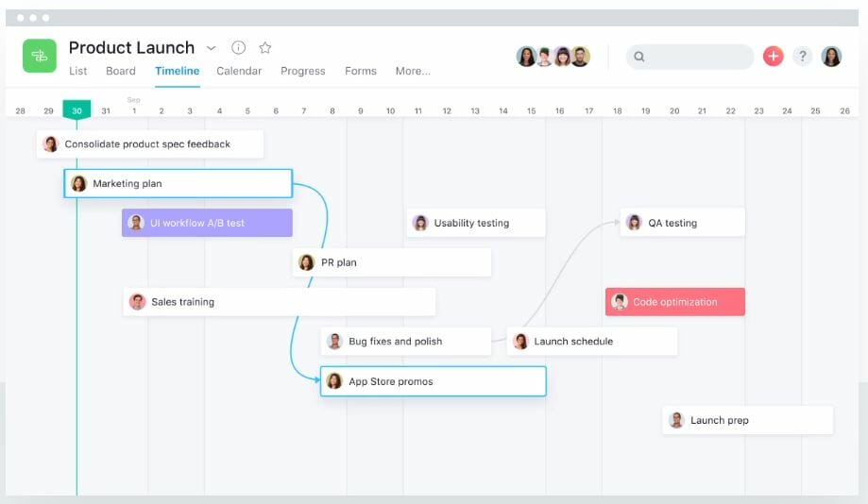Open the Forms tab

coord(361,71)
